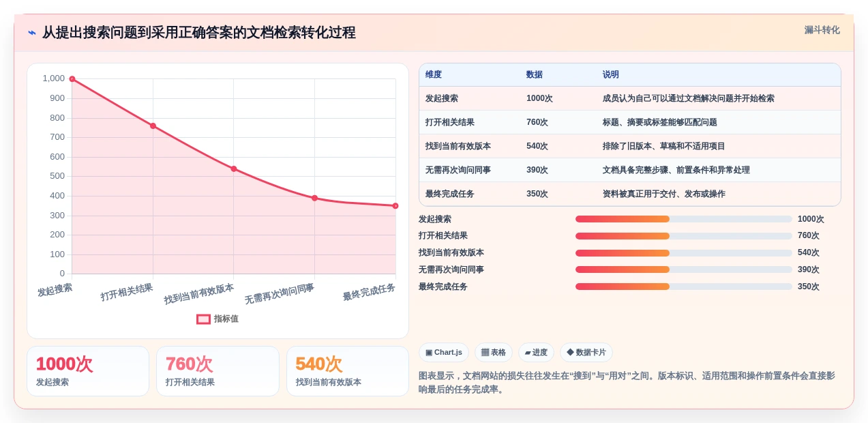Screen dimensions: 868x423
Task: Select the 发起搜索 data point on chart
Action: point(72,79)
